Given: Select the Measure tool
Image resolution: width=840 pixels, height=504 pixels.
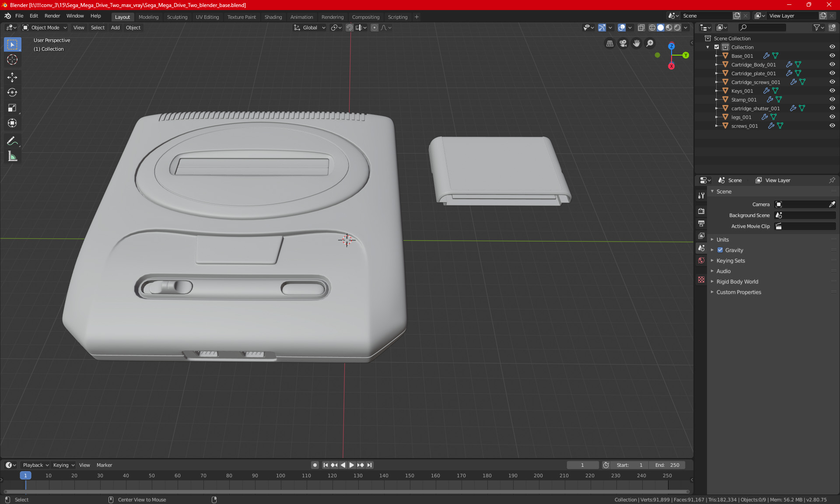Looking at the screenshot, I should tap(12, 156).
